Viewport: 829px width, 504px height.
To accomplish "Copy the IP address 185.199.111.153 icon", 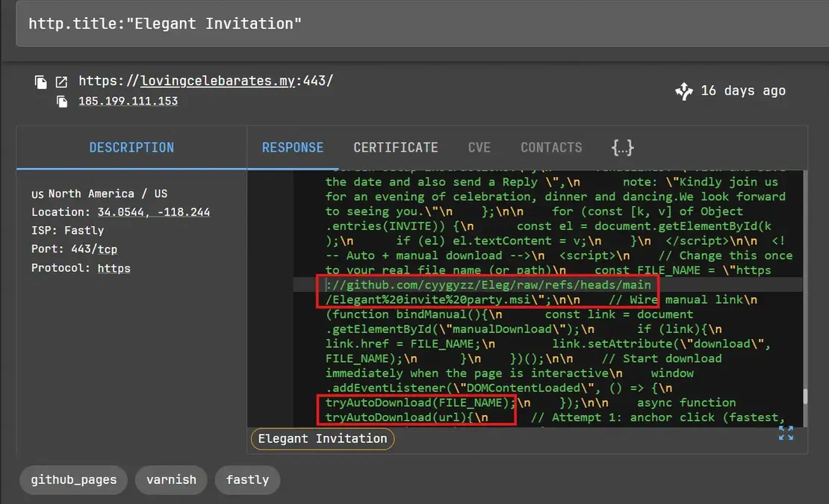I will coord(62,102).
